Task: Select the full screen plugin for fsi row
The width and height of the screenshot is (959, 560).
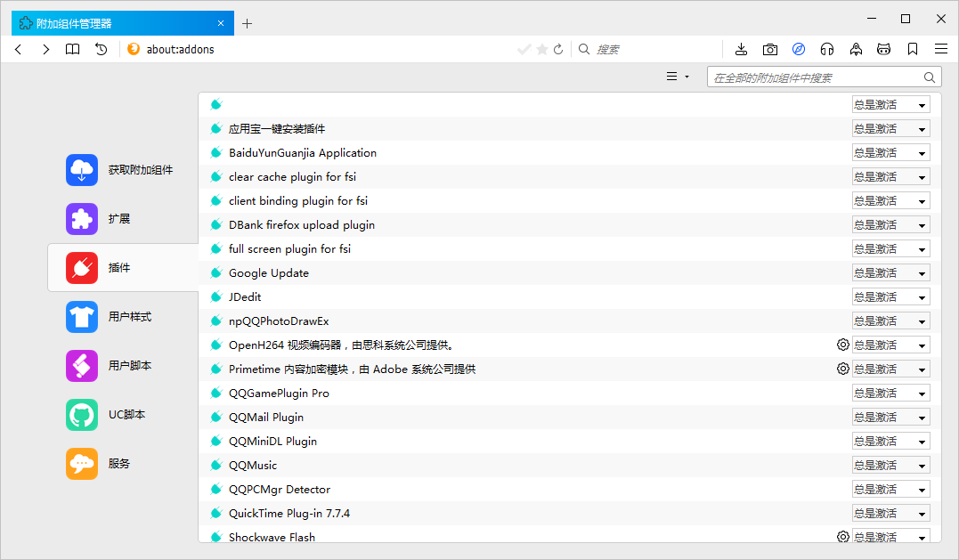Action: pyautogui.click(x=569, y=248)
